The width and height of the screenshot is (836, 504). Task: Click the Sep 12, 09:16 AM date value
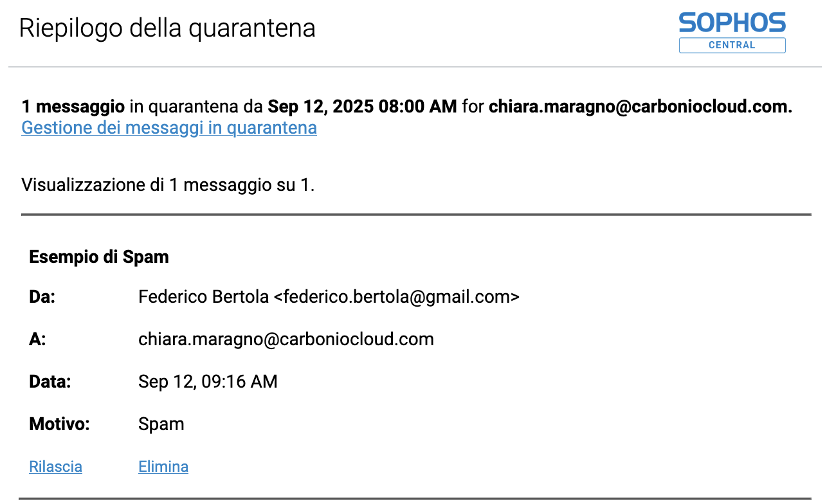tap(208, 382)
